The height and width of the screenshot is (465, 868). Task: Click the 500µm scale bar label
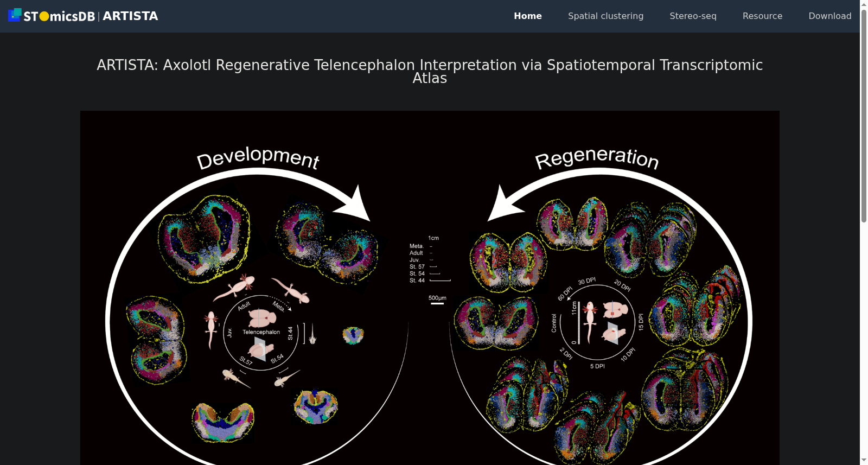tap(437, 298)
